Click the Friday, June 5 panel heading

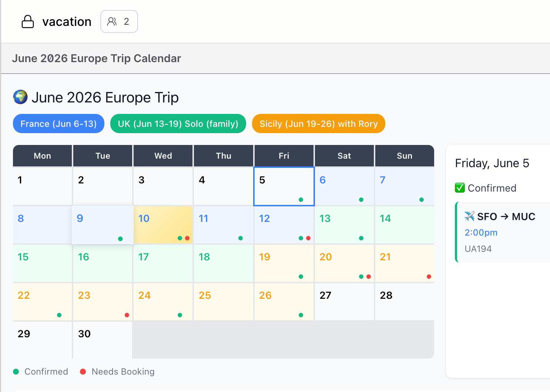tap(492, 163)
